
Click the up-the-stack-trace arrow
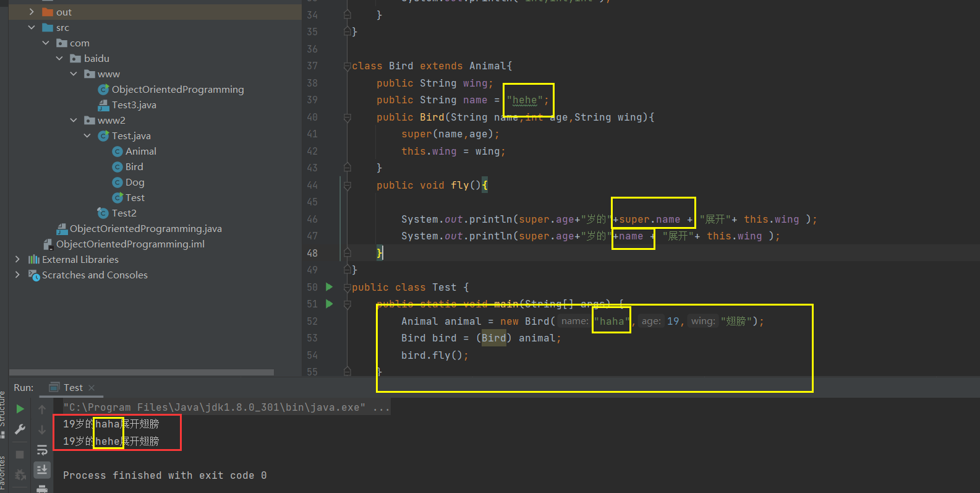(42, 409)
